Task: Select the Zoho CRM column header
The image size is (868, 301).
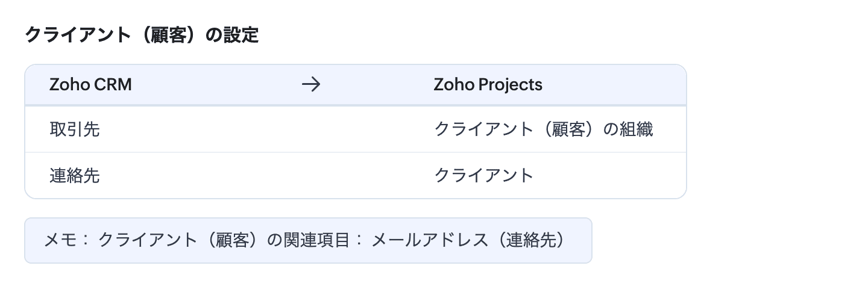Action: [90, 85]
